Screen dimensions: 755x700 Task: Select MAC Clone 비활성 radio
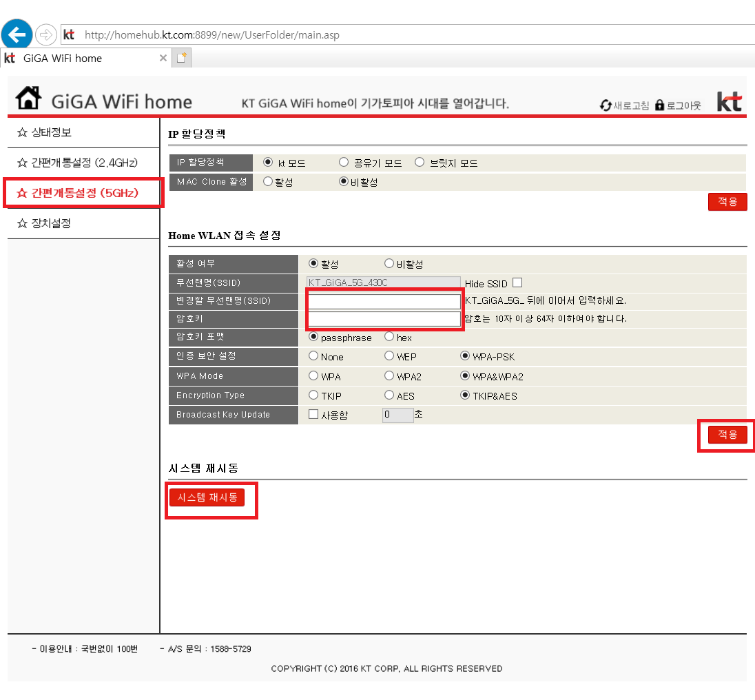(x=343, y=181)
